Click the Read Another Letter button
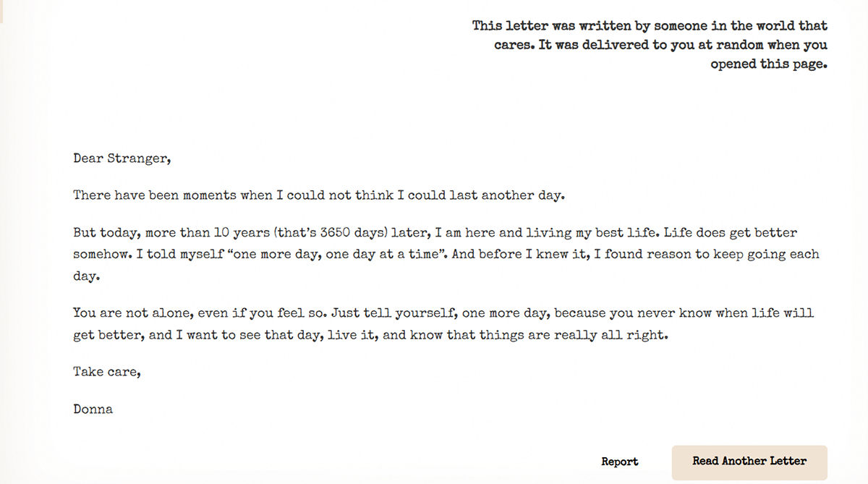868x484 pixels. coord(749,462)
